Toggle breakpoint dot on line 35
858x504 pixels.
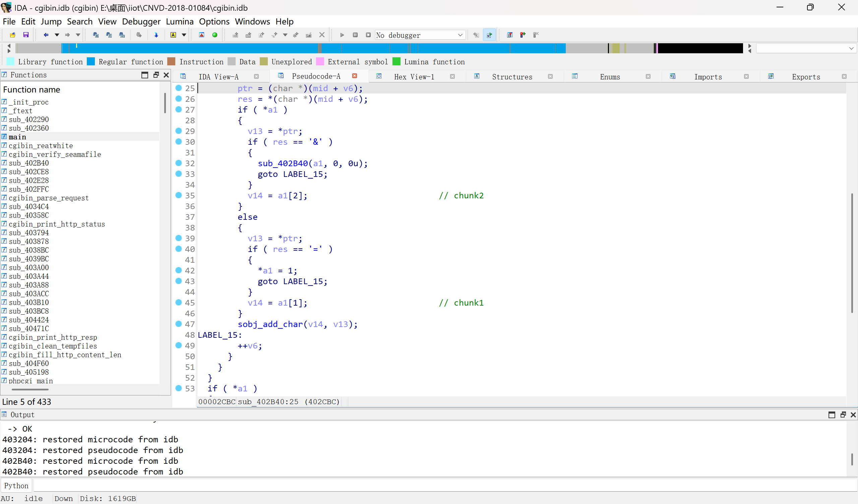coord(178,195)
